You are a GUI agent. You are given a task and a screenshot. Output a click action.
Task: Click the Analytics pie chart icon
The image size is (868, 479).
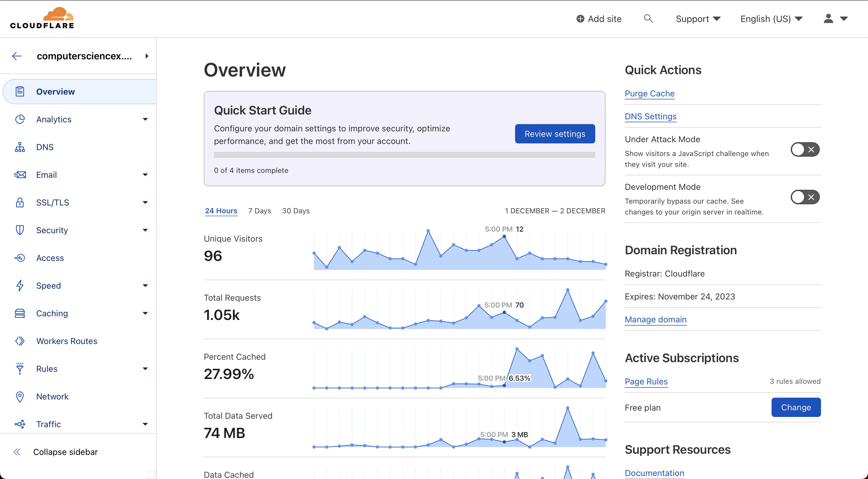(x=20, y=119)
